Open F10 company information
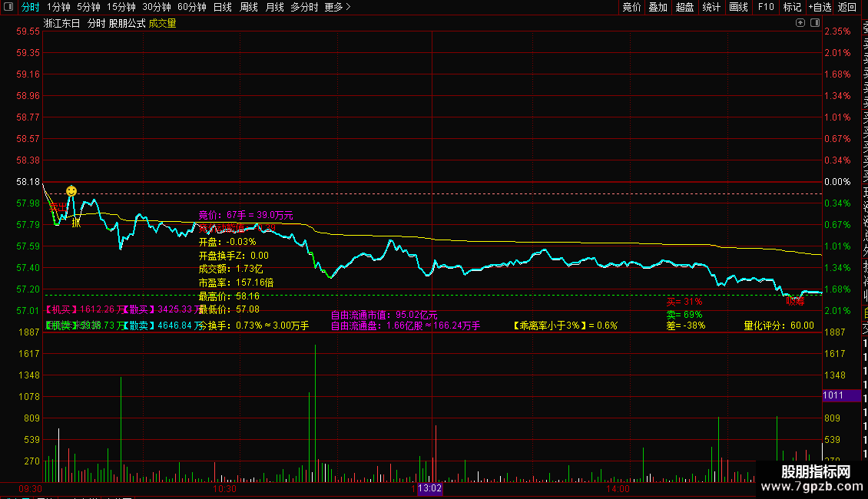868x499 pixels. [766, 7]
